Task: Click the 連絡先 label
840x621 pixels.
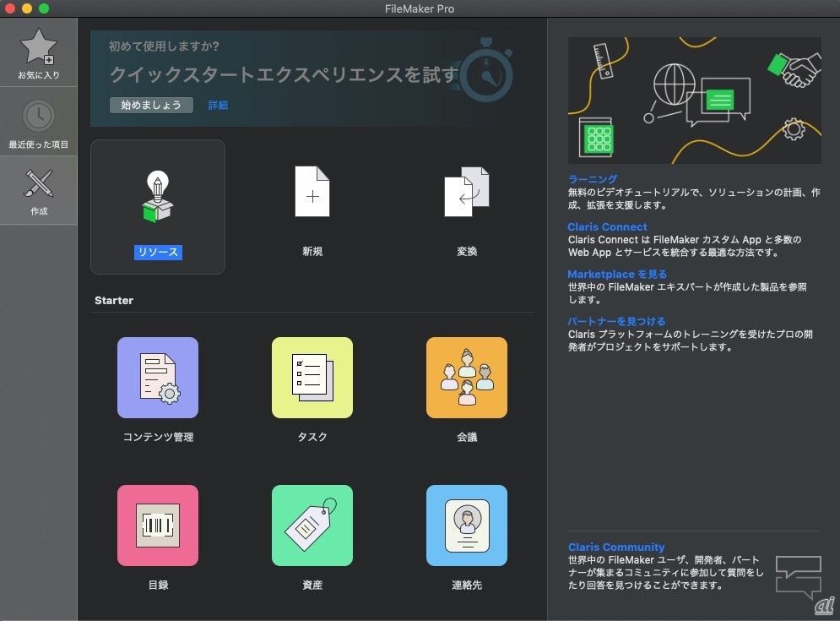Action: coord(467,585)
